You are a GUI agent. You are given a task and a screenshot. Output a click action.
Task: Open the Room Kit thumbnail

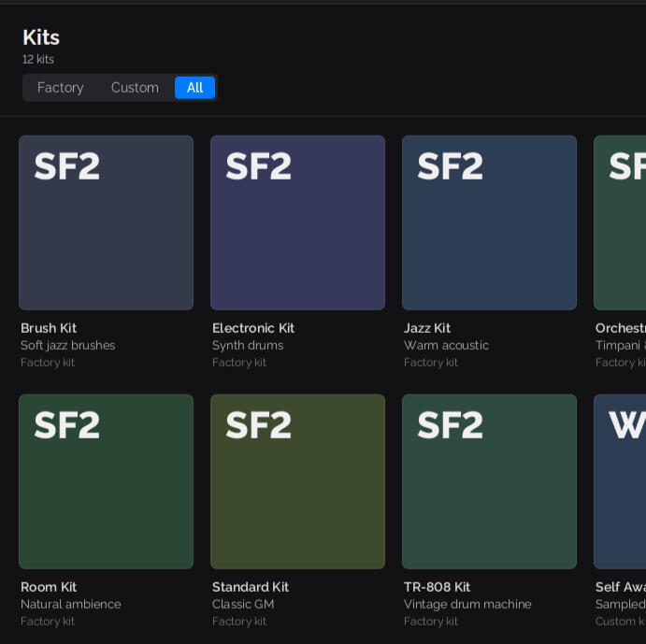(x=106, y=481)
